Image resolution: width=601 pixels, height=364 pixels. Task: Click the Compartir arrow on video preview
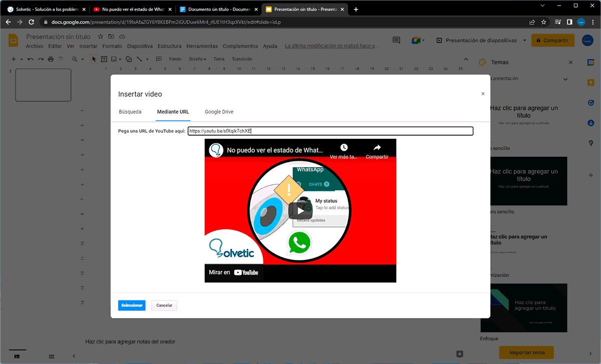[377, 148]
